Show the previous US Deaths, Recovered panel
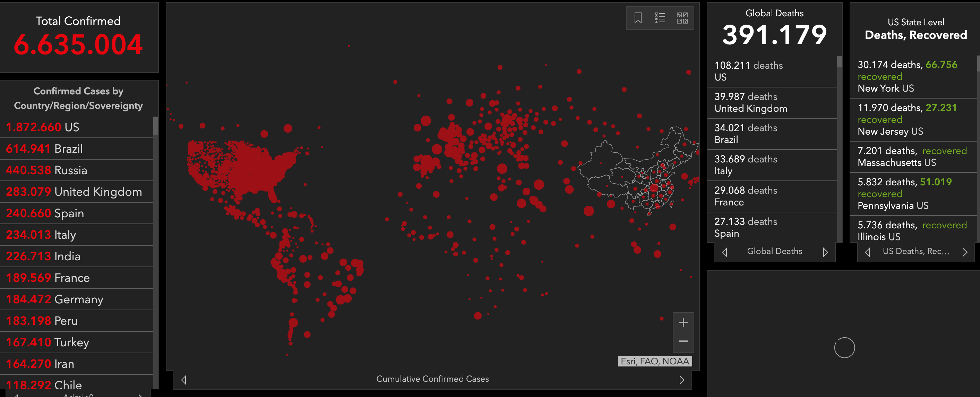Image resolution: width=980 pixels, height=397 pixels. coord(867,252)
